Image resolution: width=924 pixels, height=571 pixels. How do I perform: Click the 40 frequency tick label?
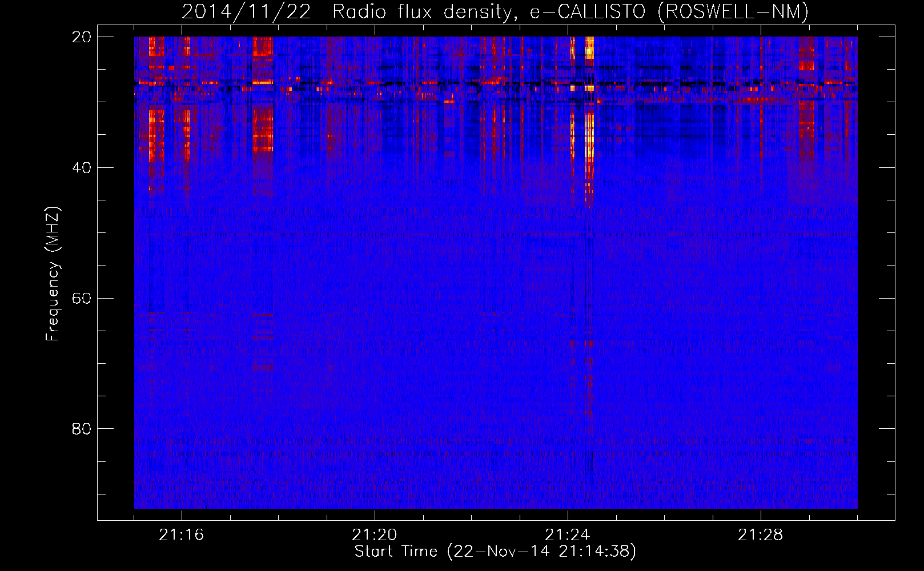pyautogui.click(x=81, y=168)
